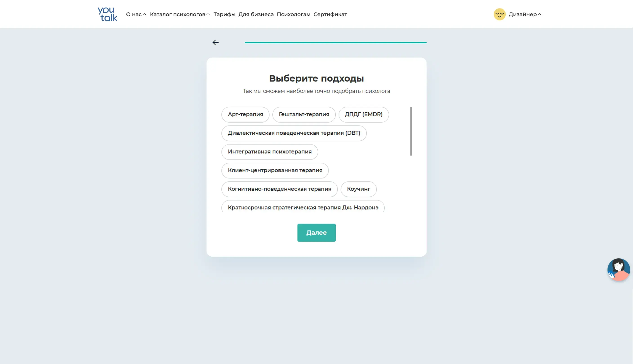This screenshot has height=364, width=633.
Task: Select Интегративная психотерапия approach
Action: coord(269,152)
